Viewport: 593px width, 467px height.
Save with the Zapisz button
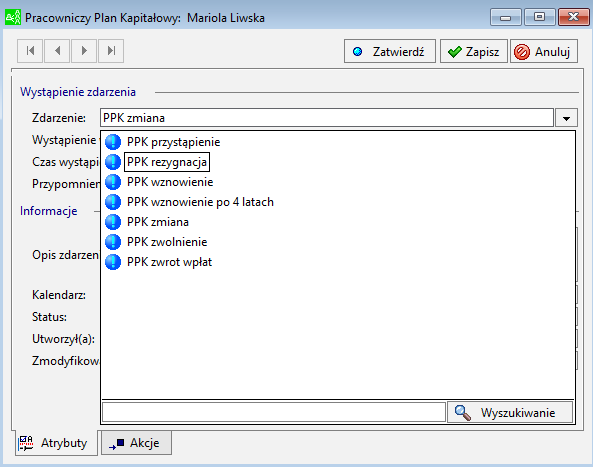click(x=473, y=51)
